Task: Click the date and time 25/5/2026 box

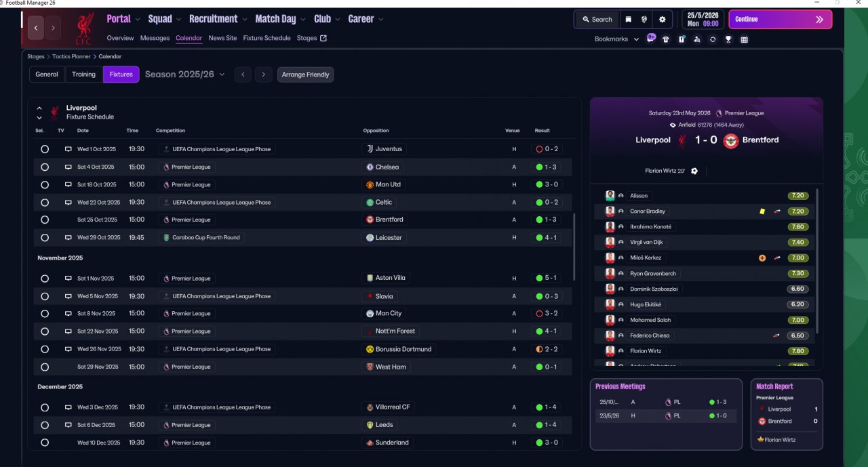Action: click(703, 19)
